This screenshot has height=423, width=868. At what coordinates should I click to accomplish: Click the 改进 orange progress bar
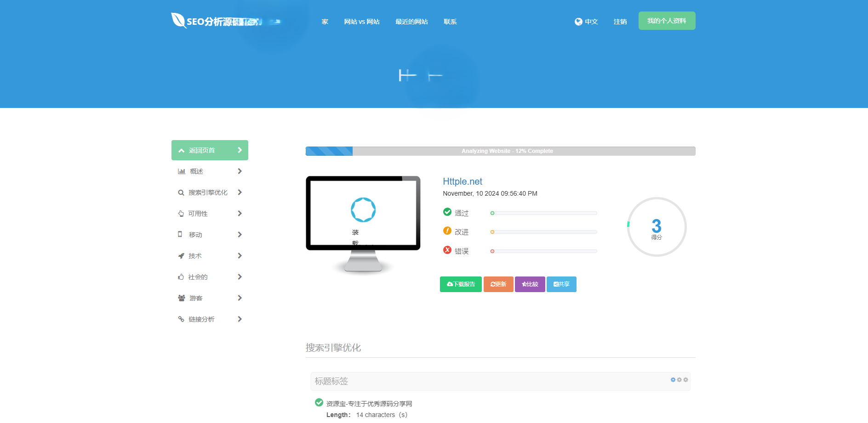coord(543,232)
